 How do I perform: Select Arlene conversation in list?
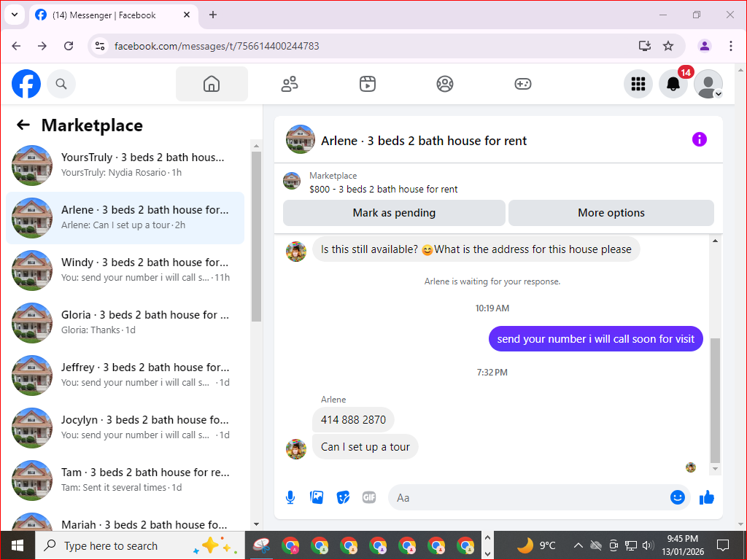(125, 217)
